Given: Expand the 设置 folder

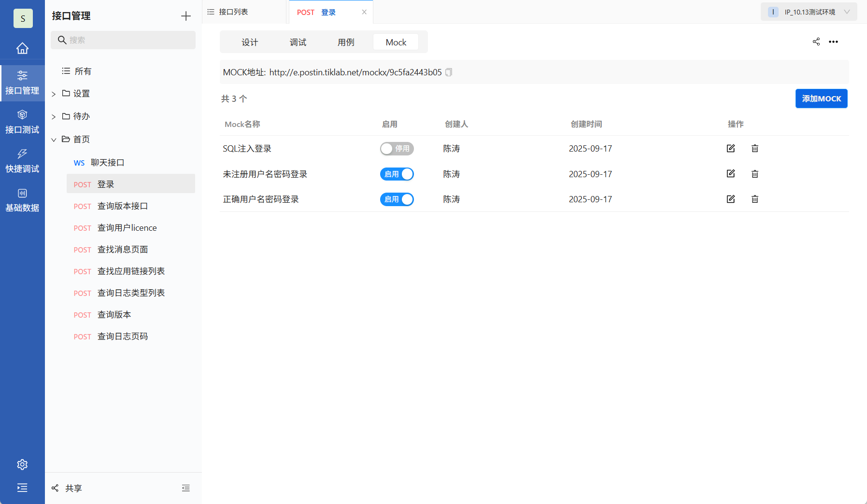Looking at the screenshot, I should pyautogui.click(x=54, y=93).
